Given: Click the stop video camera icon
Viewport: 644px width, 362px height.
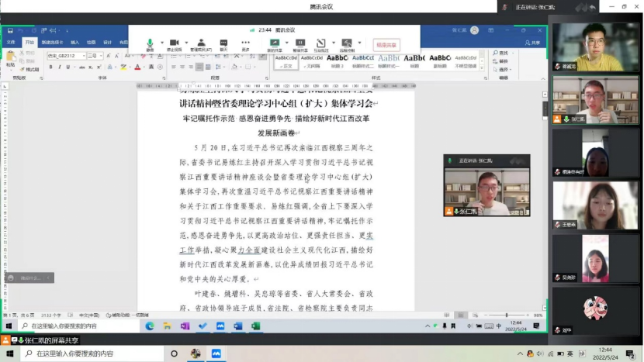Looking at the screenshot, I should pyautogui.click(x=175, y=43).
